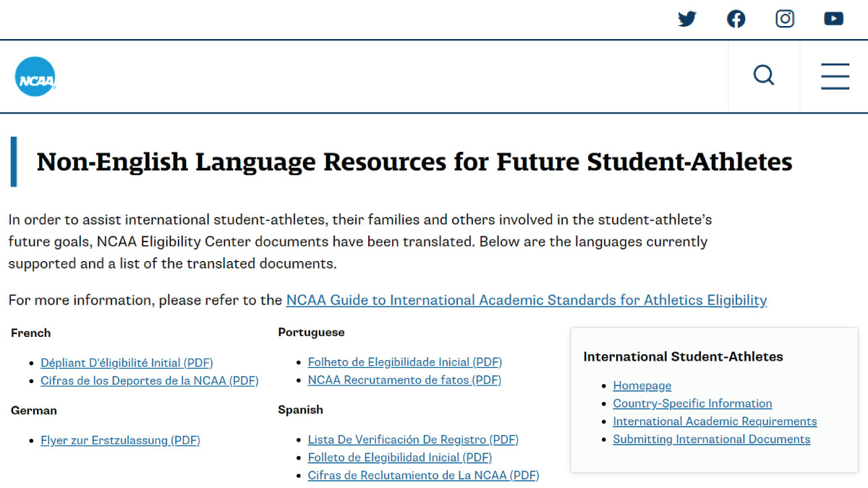This screenshot has width=868, height=488.
Task: Open the NCAA YouTube channel
Action: click(x=833, y=19)
